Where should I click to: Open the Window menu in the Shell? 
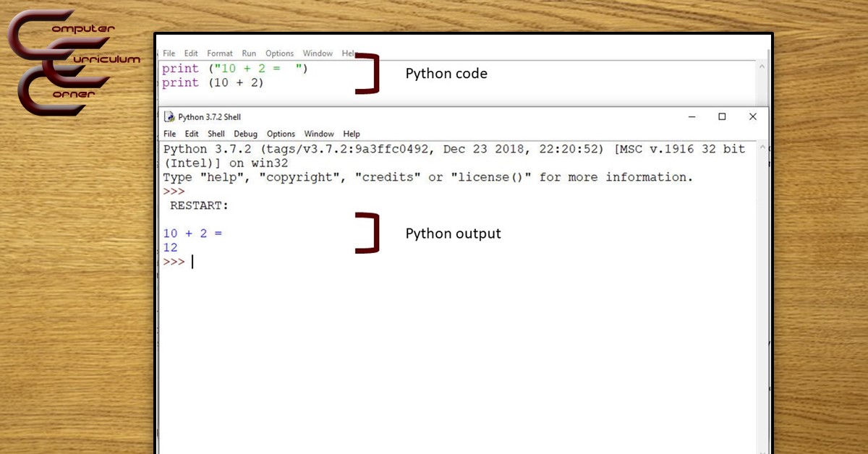[x=319, y=134]
